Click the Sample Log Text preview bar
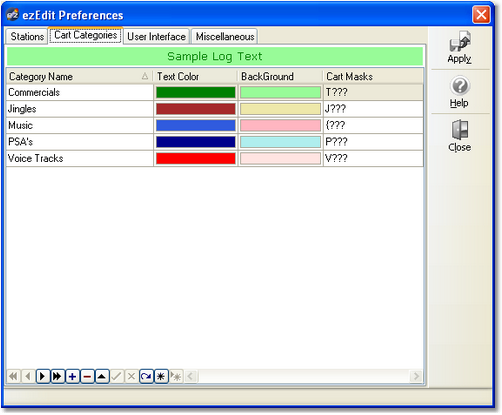The width and height of the screenshot is (502, 415). pos(215,56)
